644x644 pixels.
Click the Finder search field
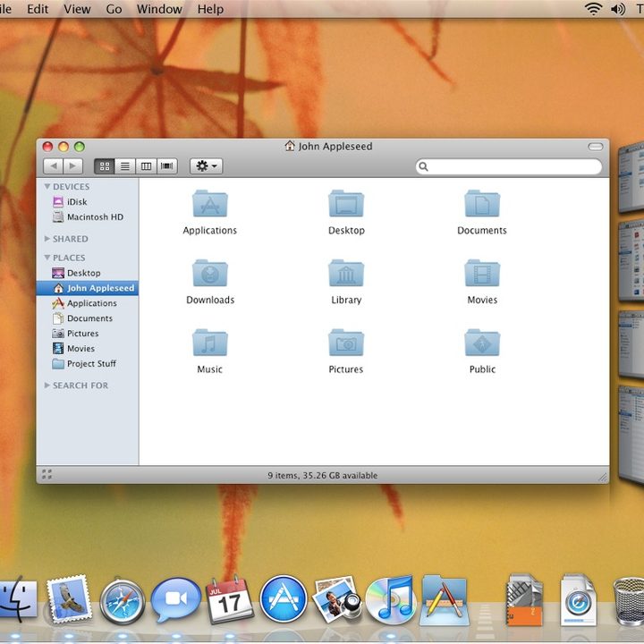click(x=509, y=166)
